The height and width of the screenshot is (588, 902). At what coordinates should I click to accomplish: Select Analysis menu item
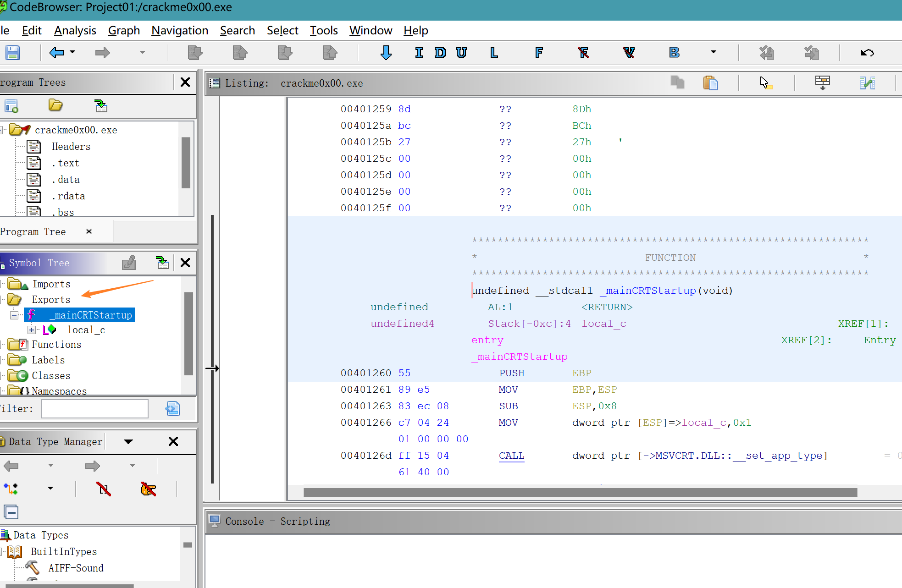[x=74, y=30]
